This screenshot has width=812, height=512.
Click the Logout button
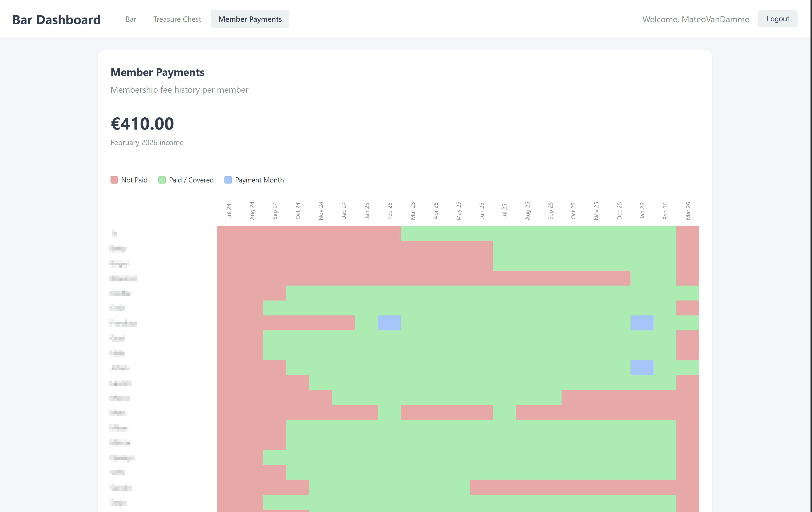coord(777,19)
